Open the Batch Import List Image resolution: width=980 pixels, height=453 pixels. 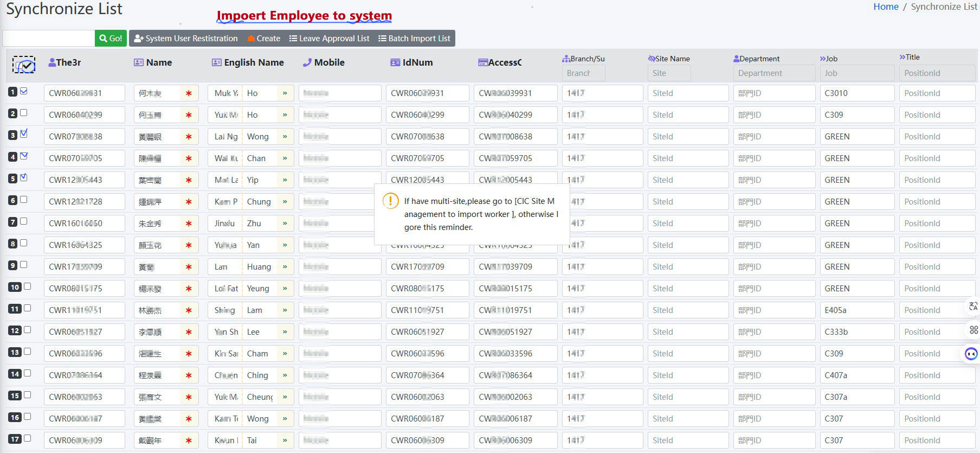[x=414, y=39]
